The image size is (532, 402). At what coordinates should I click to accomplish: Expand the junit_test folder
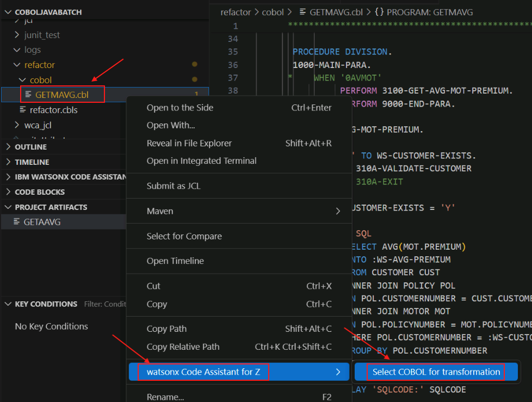(x=17, y=35)
